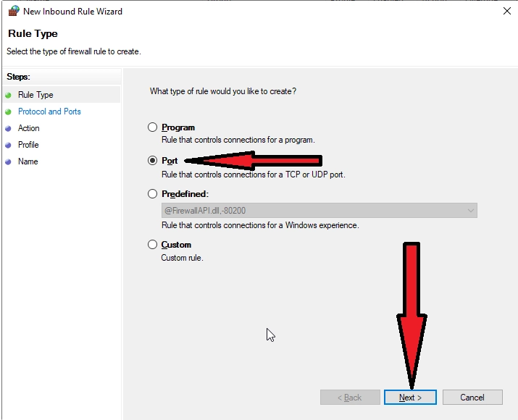Select the Profile step in the sidebar
518x420 pixels.
(28, 145)
